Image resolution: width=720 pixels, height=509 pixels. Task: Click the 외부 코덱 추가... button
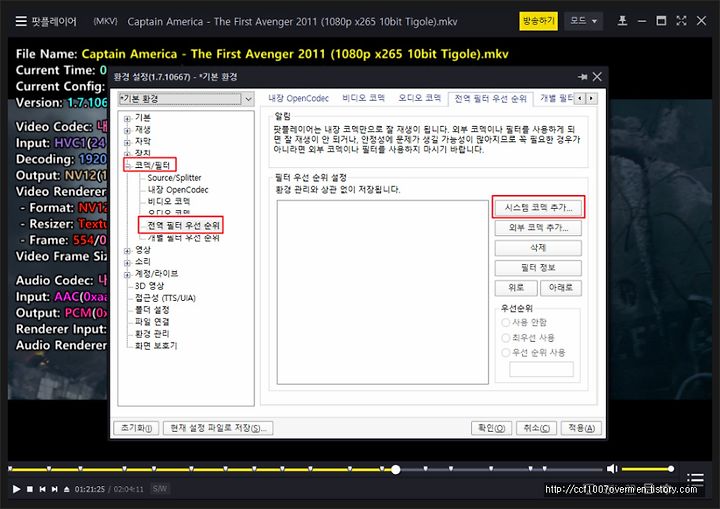click(x=538, y=228)
